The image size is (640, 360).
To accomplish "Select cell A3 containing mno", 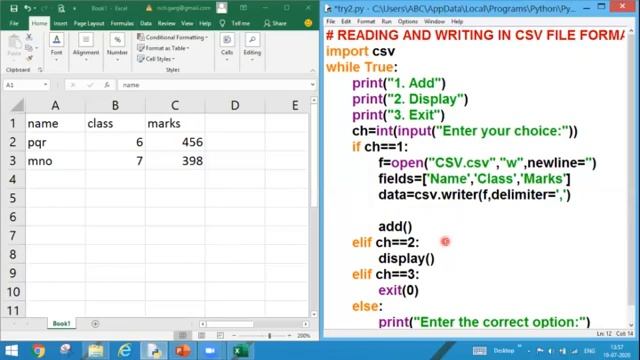I will pyautogui.click(x=56, y=161).
